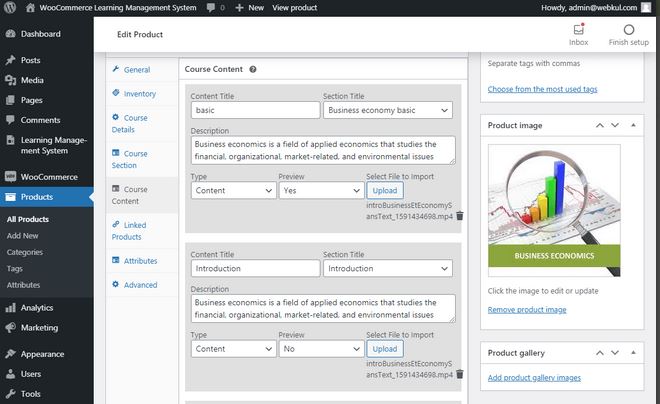The image size is (660, 404).
Task: Click the WordPress logo icon
Action: tap(10, 8)
